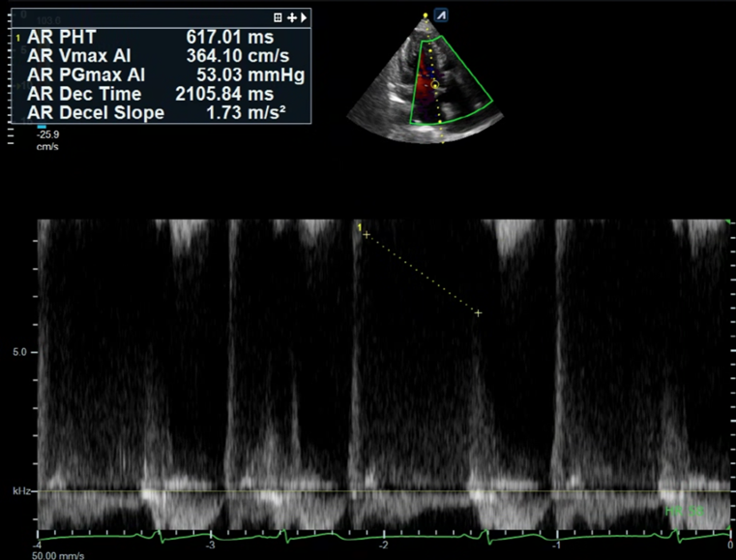Screen dimensions: 736x560
Task: Click the cyan color bar marker above -25.9
Action: point(42,127)
